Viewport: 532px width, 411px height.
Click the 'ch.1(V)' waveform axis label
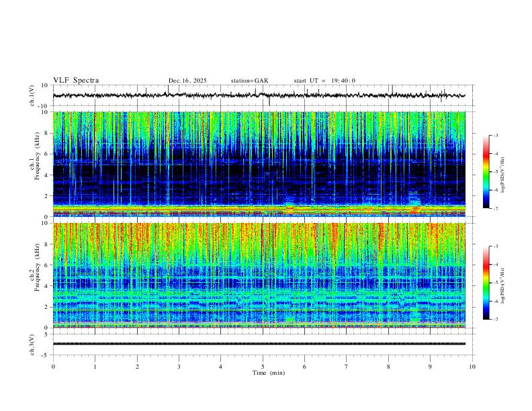pos(32,95)
